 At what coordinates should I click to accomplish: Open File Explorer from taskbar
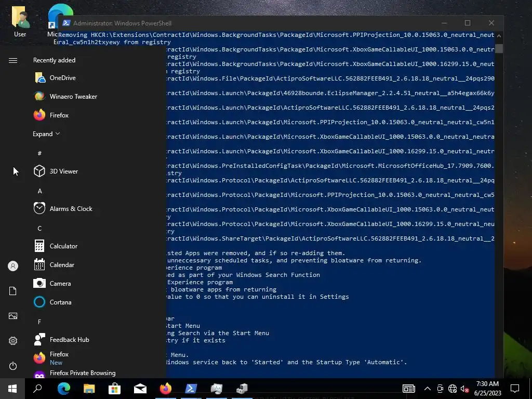click(89, 389)
